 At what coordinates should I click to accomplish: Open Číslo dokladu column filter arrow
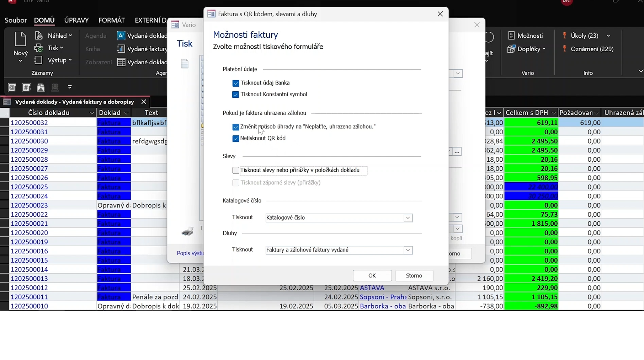point(91,113)
